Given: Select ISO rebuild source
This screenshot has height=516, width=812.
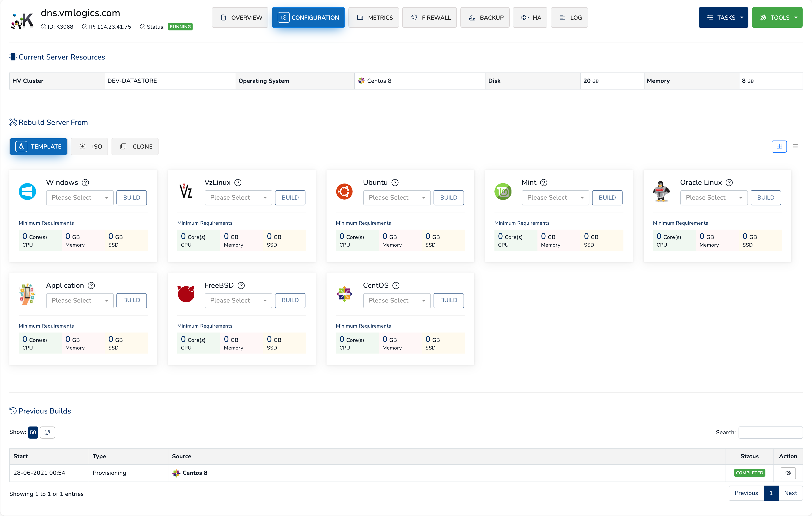Looking at the screenshot, I should pyautogui.click(x=89, y=146).
